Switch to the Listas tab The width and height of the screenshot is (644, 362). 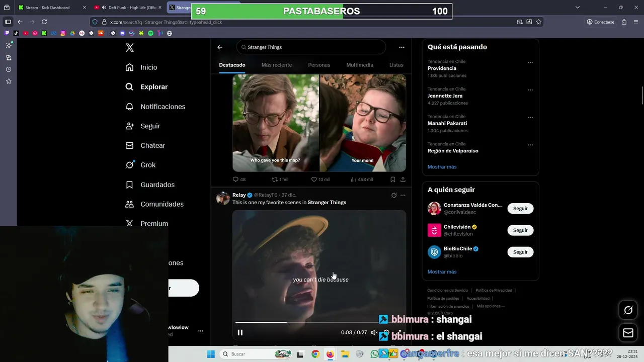coord(396,65)
